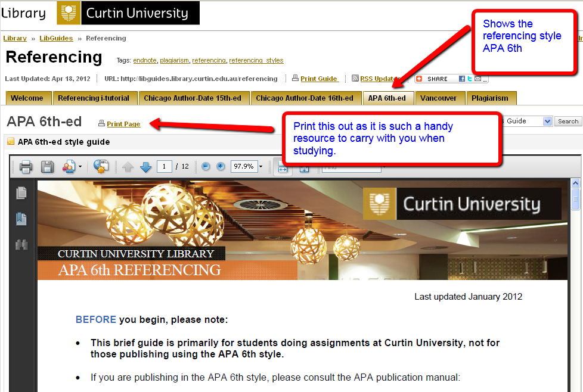
Task: Click the PDF scrollbar up arrow
Action: click(x=576, y=183)
